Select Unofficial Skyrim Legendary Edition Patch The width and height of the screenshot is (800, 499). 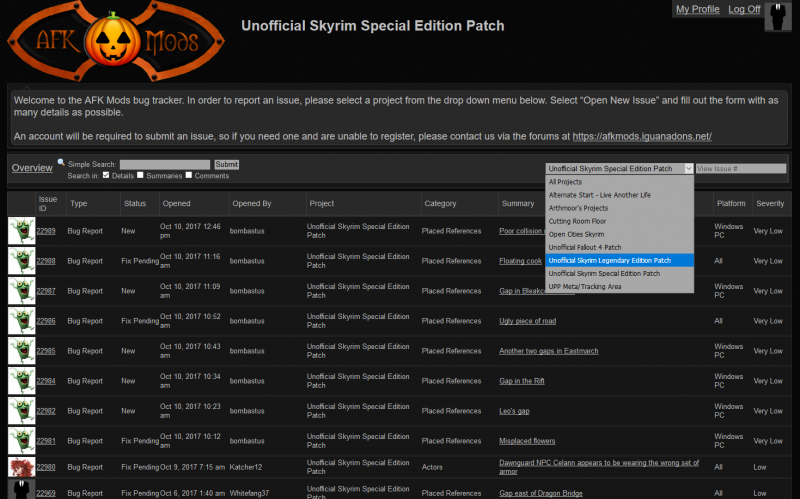pos(619,260)
